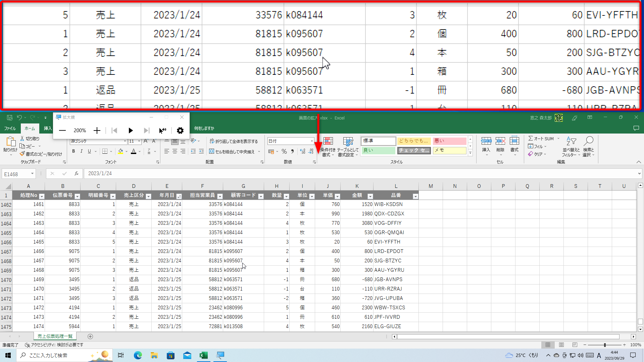
Task: Click the Magnifier zoom in plus button
Action: coord(97,131)
